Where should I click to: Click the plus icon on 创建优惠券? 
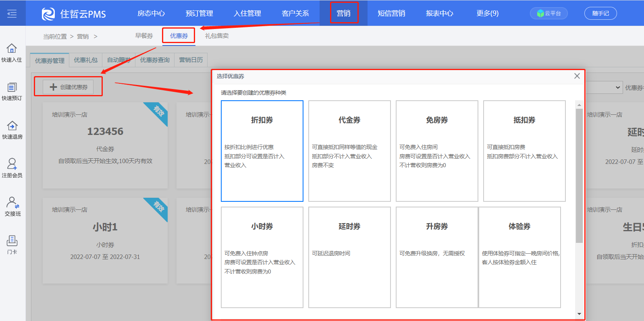coord(53,87)
